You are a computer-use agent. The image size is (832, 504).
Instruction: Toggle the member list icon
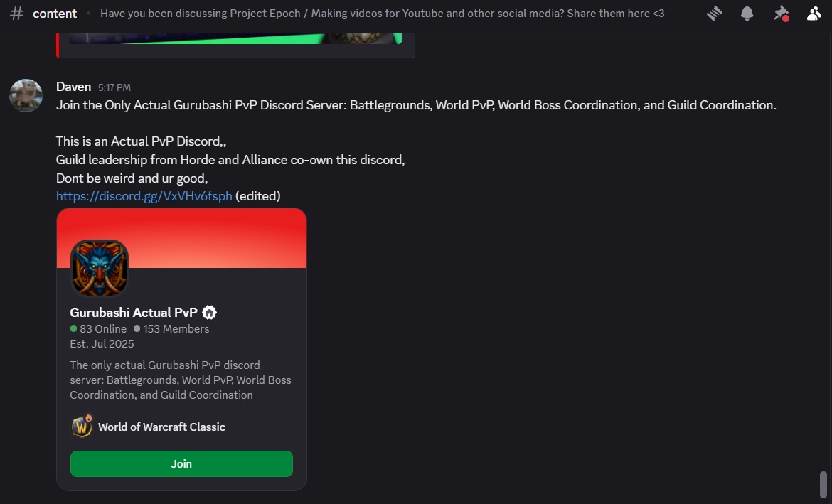[x=814, y=14]
